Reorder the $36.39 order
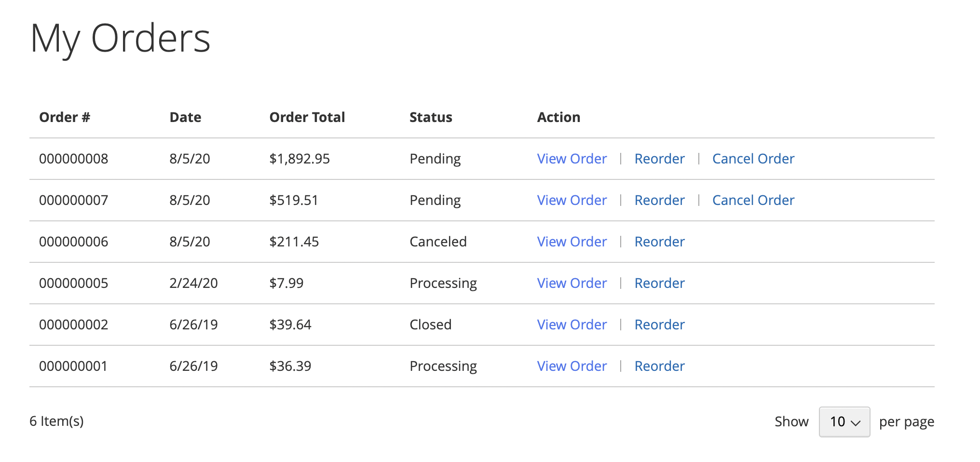This screenshot has width=980, height=462. pos(659,366)
